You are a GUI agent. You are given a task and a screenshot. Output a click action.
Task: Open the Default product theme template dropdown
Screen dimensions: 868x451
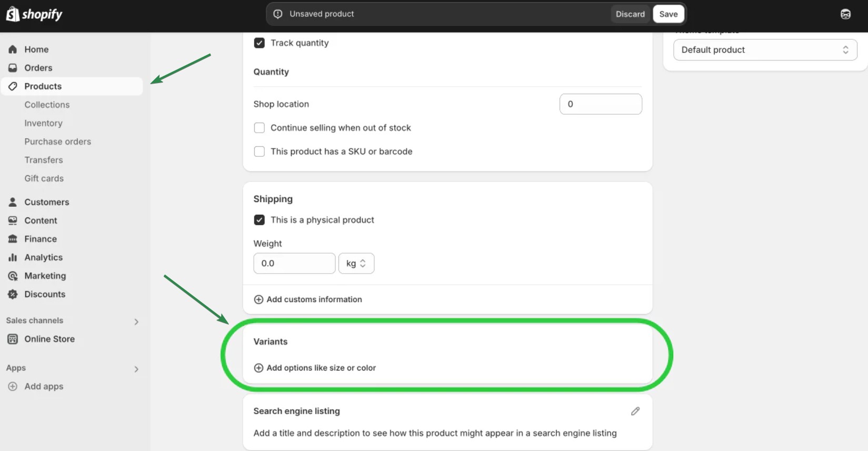[764, 49]
